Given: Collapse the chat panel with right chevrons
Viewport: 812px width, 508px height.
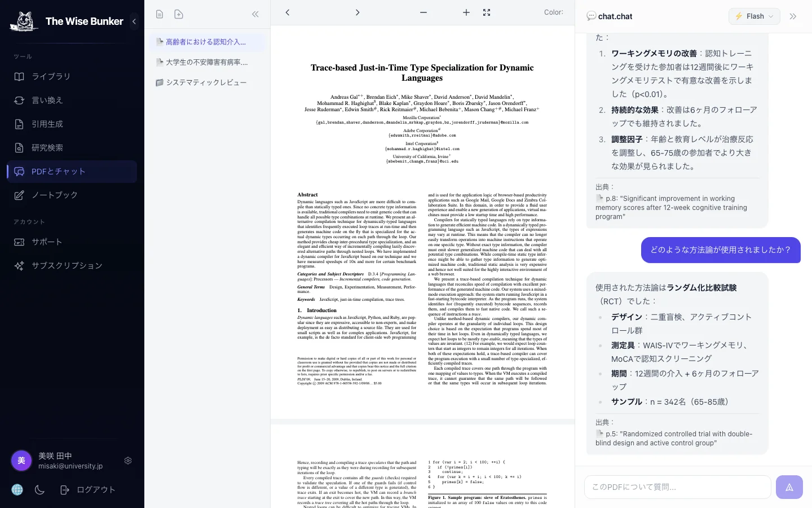Looking at the screenshot, I should click(793, 16).
